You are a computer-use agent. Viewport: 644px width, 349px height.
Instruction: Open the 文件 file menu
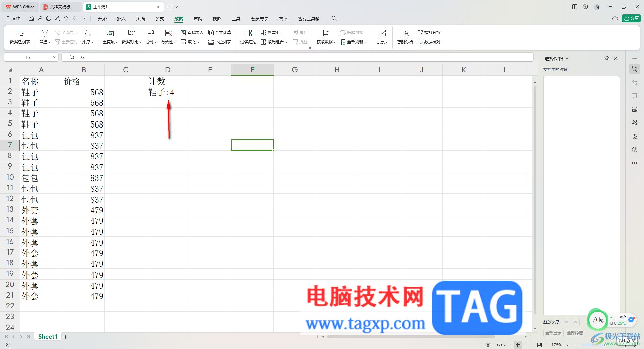point(13,18)
